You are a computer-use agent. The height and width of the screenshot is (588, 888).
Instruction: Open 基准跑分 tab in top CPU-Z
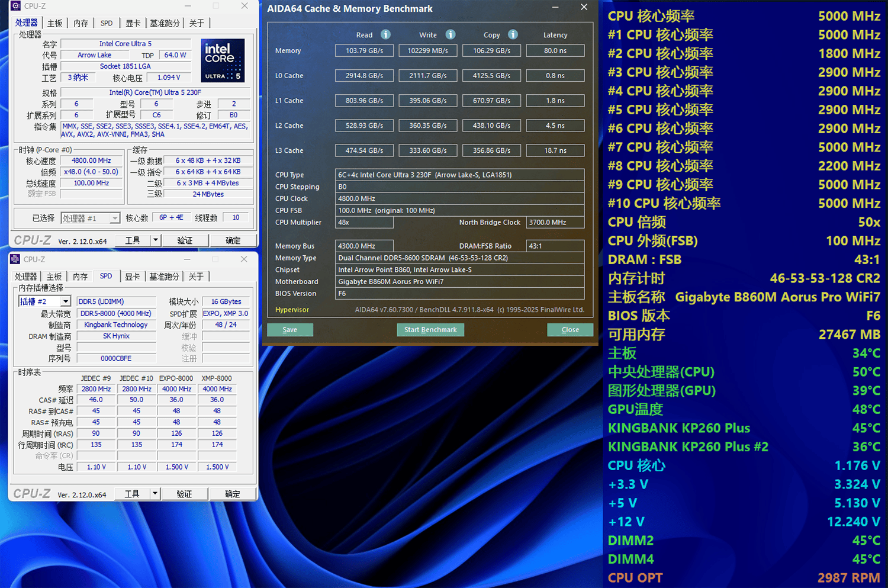(x=165, y=23)
